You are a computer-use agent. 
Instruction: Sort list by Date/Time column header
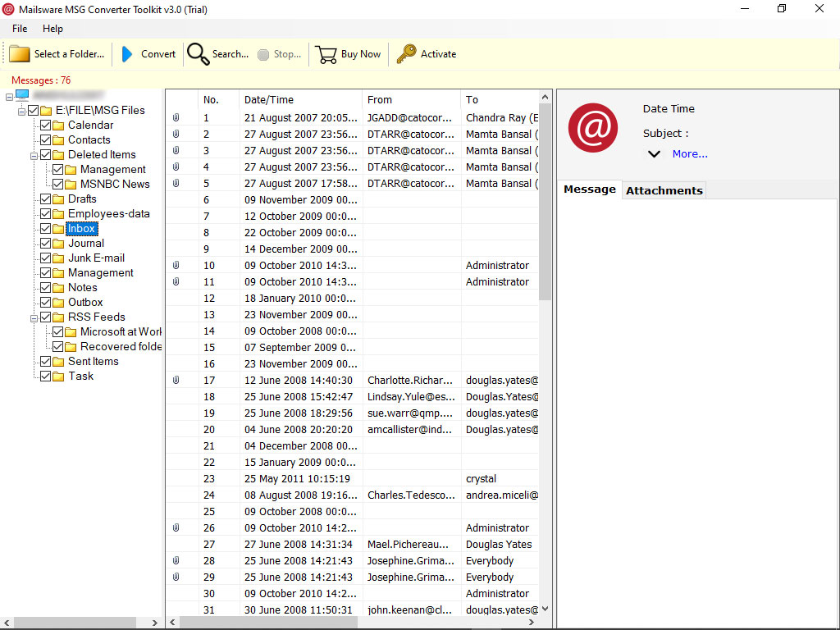pos(300,99)
